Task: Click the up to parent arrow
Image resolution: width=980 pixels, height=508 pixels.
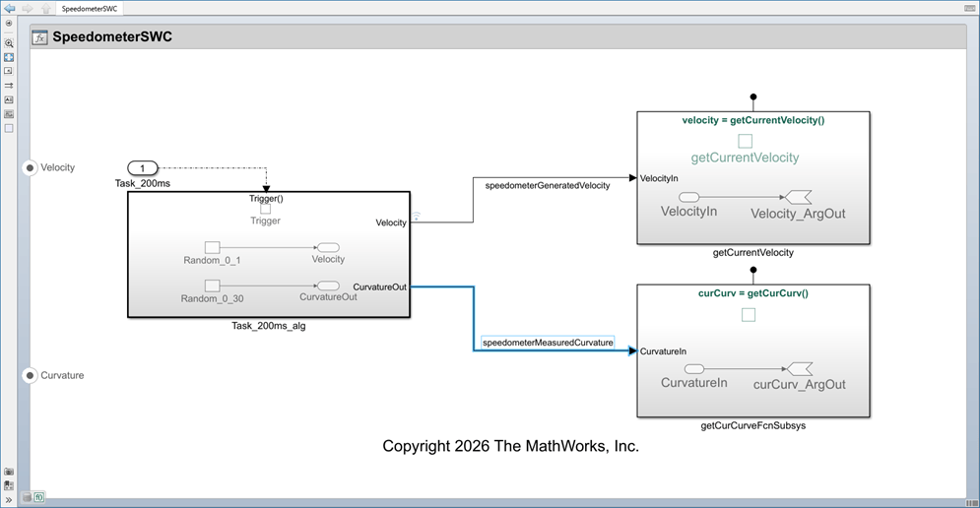Action: (x=45, y=8)
